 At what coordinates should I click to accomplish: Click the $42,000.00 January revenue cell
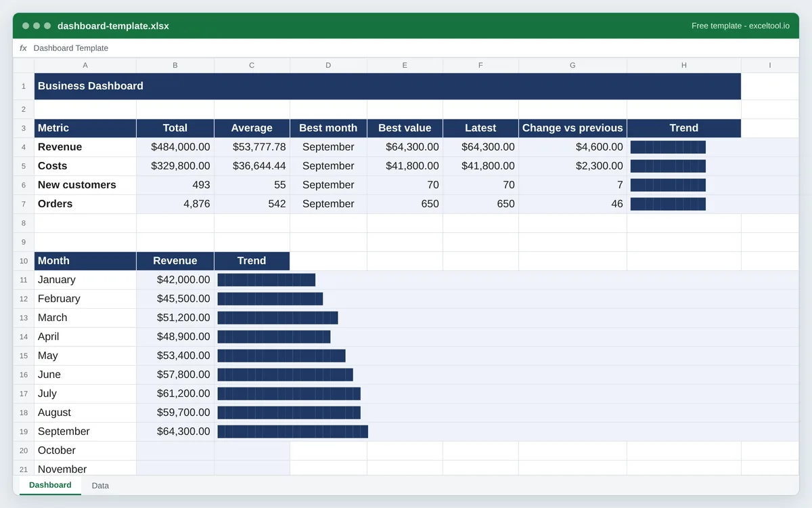tap(175, 280)
